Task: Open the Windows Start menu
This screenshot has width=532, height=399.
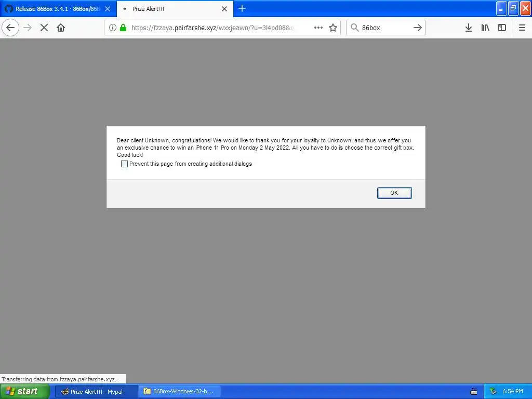Action: click(x=25, y=392)
